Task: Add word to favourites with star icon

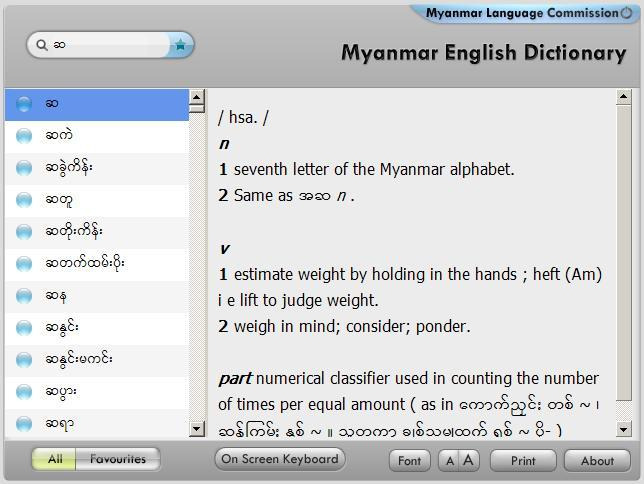Action: point(181,45)
